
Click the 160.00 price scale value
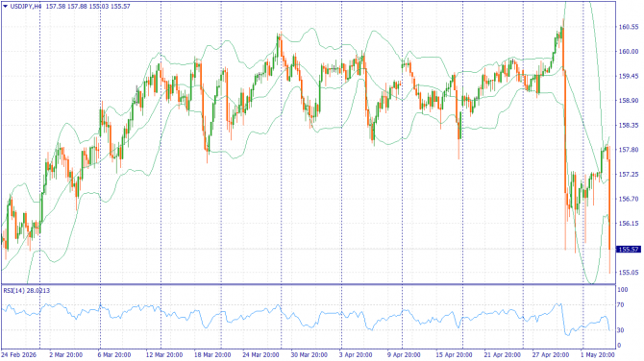tap(628, 52)
